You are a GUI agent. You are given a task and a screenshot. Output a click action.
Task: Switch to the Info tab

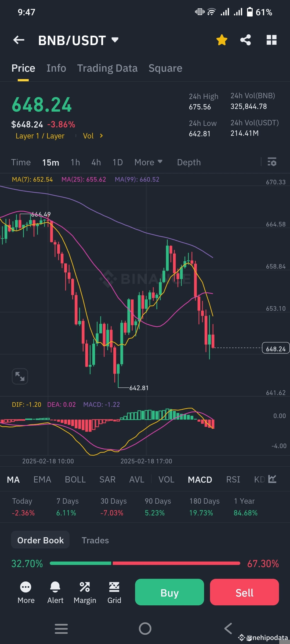(56, 68)
